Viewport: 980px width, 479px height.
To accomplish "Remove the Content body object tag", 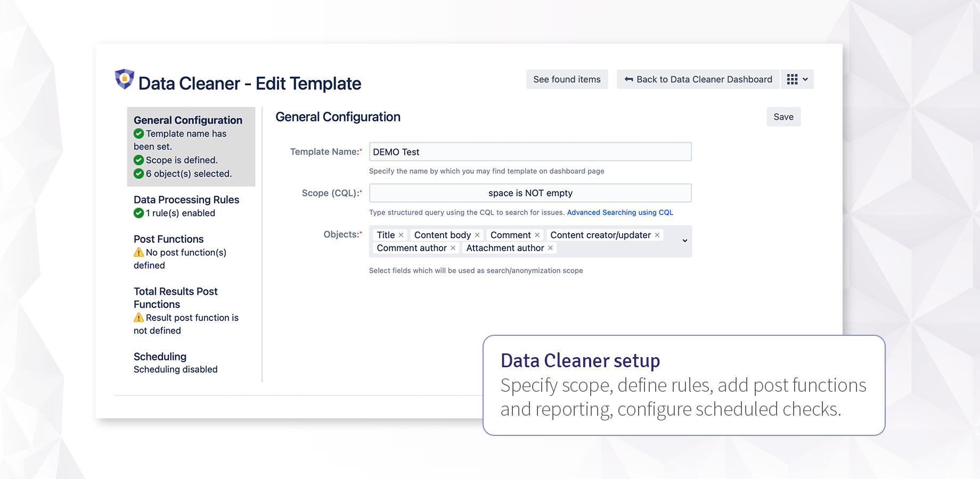I will [477, 235].
